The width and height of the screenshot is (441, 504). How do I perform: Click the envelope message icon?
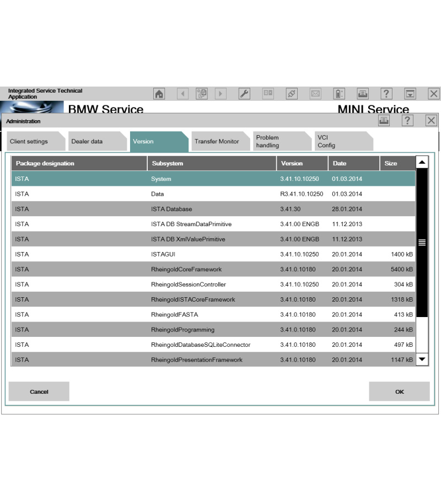pyautogui.click(x=315, y=94)
